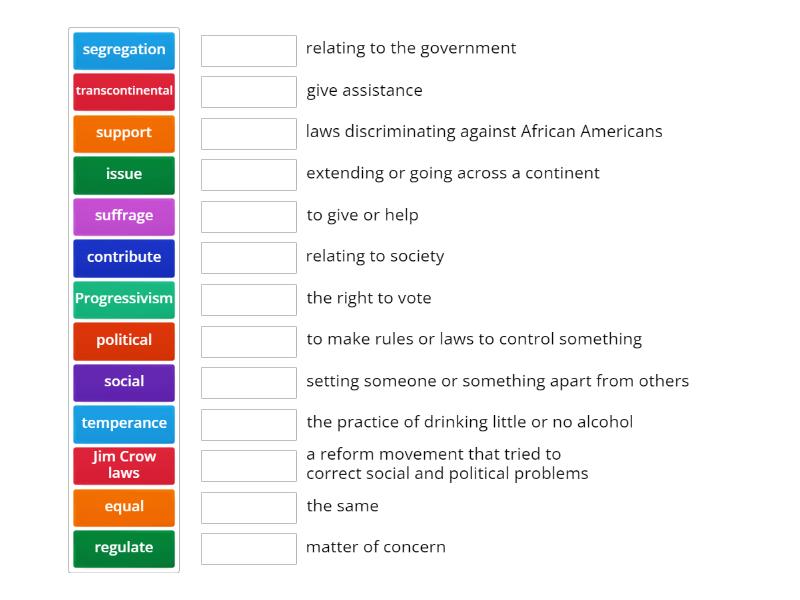Click the blank slot for 'the right to vote'
The width and height of the screenshot is (800, 600).
point(249,299)
